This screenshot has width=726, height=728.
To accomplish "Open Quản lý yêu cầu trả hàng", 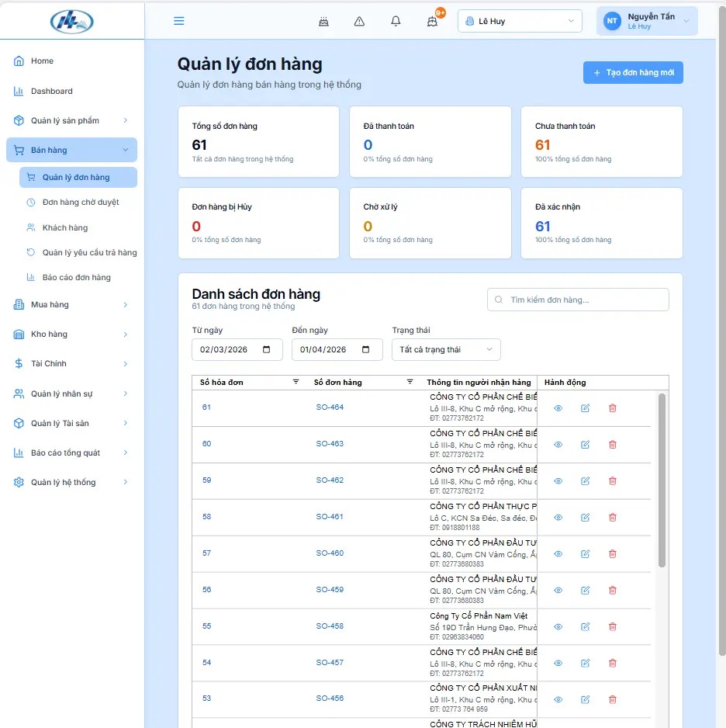I will [78, 252].
